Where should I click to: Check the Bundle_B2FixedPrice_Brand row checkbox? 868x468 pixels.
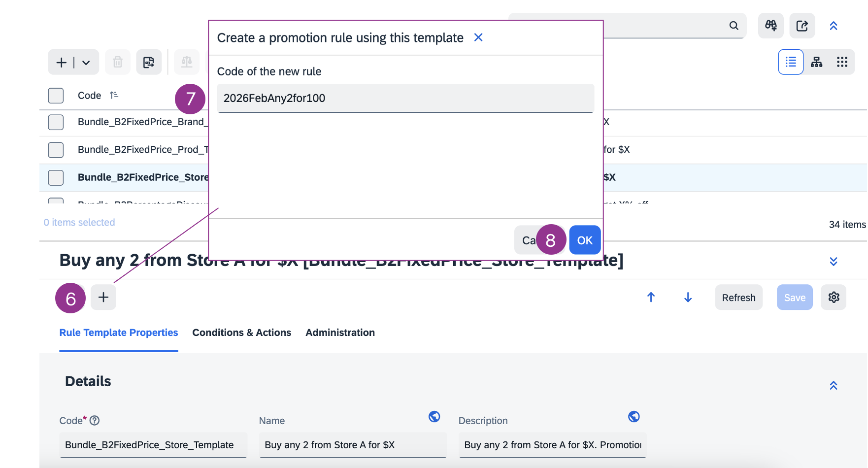point(56,122)
